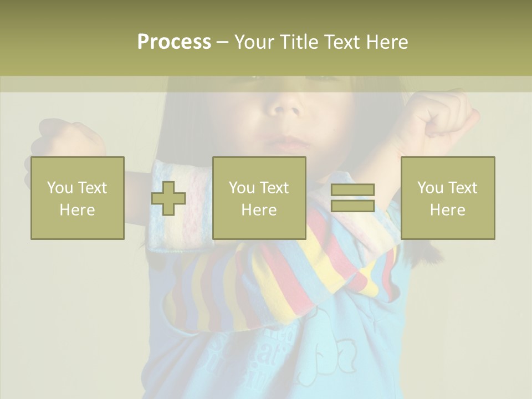Click the dash in the slide title
The height and width of the screenshot is (399, 532).
222,42
